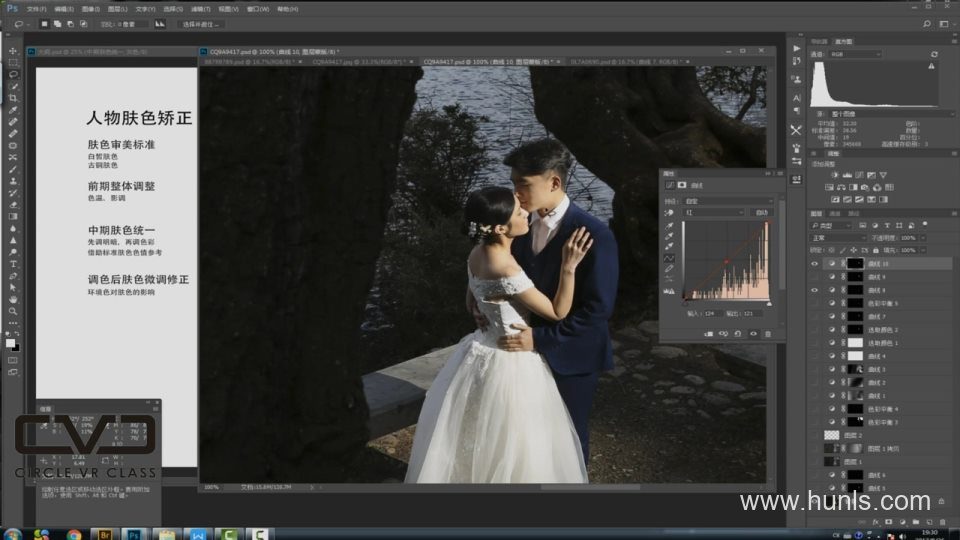Open the Image menu
Image resolution: width=960 pixels, height=540 pixels.
click(91, 9)
